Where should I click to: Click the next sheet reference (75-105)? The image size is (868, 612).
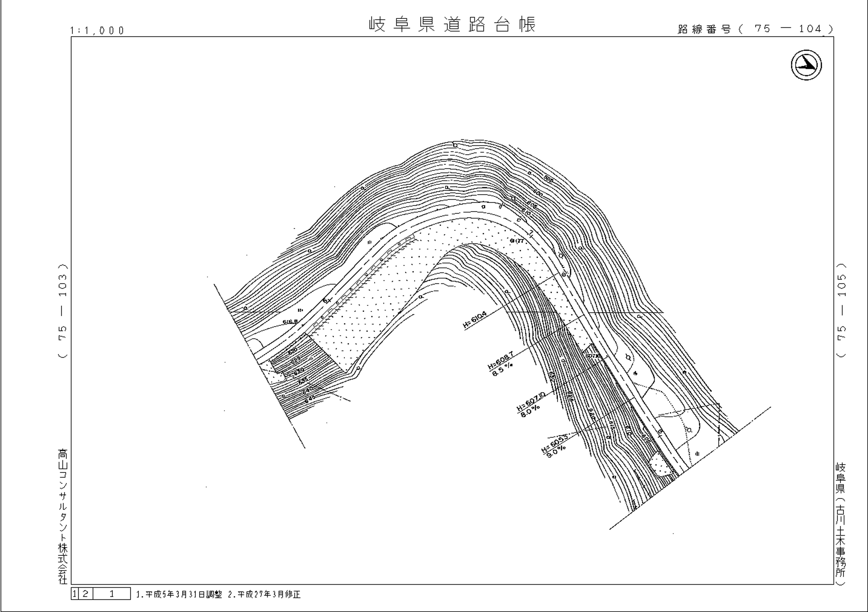(842, 310)
